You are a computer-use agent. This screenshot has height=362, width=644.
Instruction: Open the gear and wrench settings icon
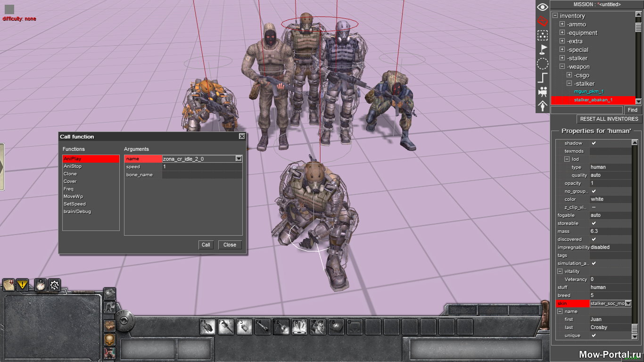(x=54, y=285)
